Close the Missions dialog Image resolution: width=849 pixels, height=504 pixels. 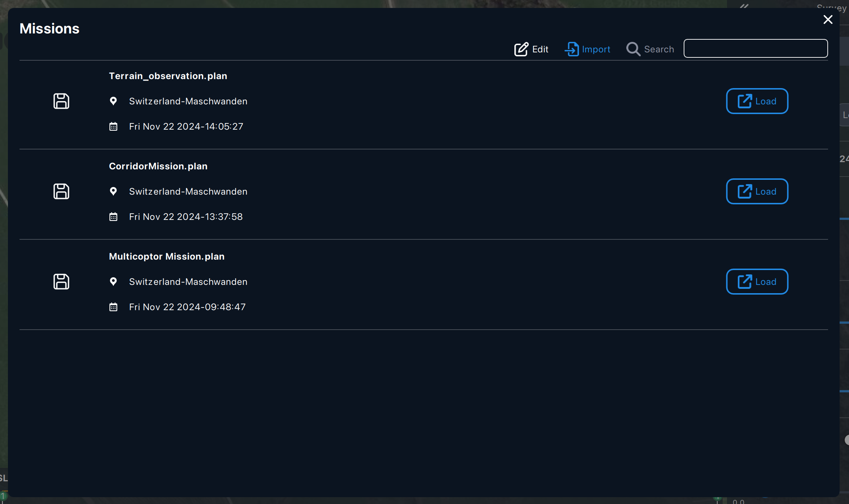point(828,19)
